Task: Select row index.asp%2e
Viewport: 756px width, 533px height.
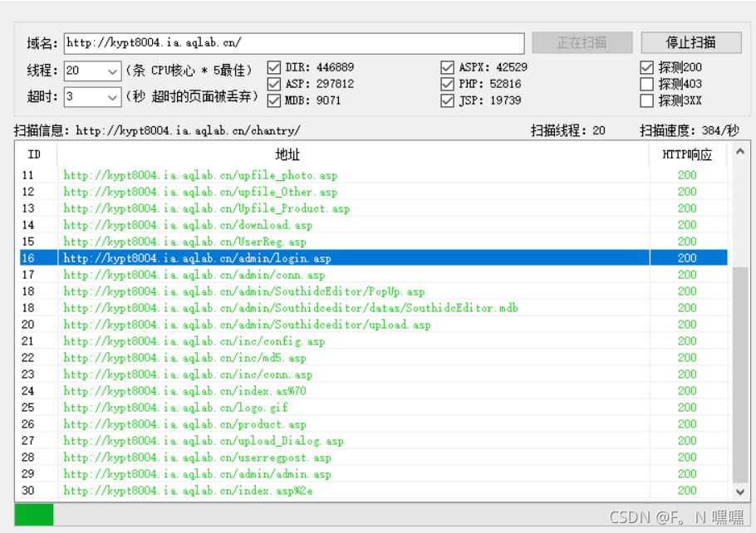Action: click(373, 490)
